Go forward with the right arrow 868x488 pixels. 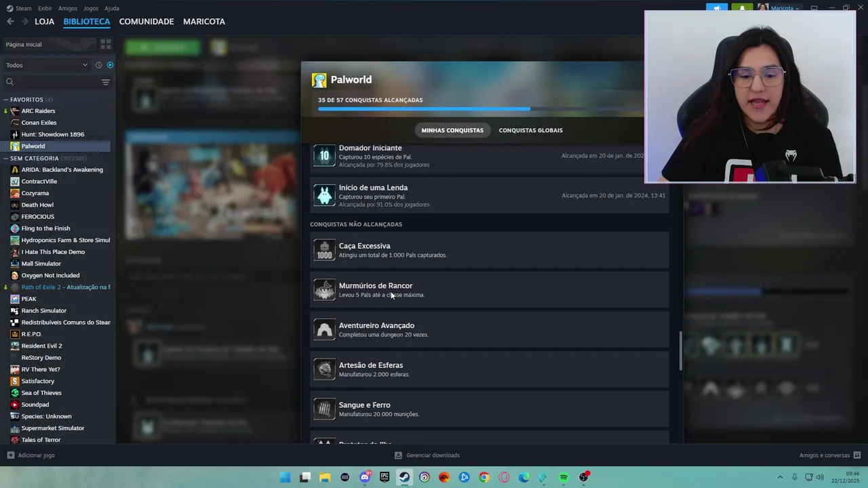pos(24,22)
